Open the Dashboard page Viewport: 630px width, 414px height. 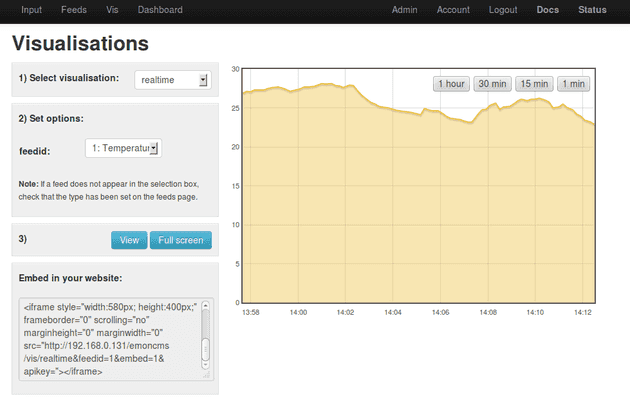(160, 10)
